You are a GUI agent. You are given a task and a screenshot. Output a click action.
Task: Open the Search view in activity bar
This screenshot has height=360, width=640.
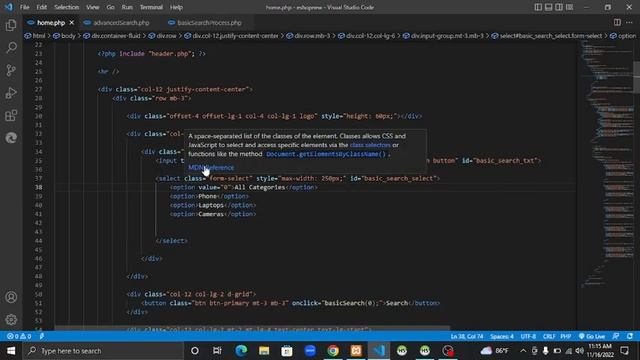pos(11,48)
